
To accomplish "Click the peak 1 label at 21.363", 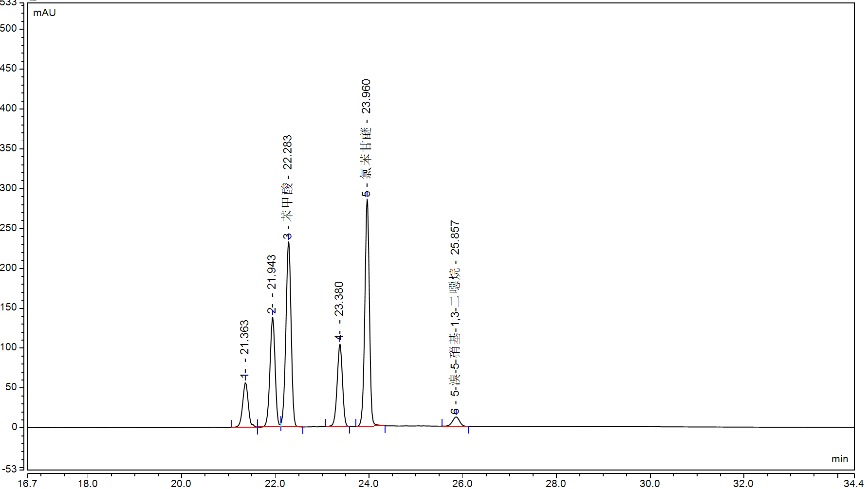I will click(x=244, y=348).
